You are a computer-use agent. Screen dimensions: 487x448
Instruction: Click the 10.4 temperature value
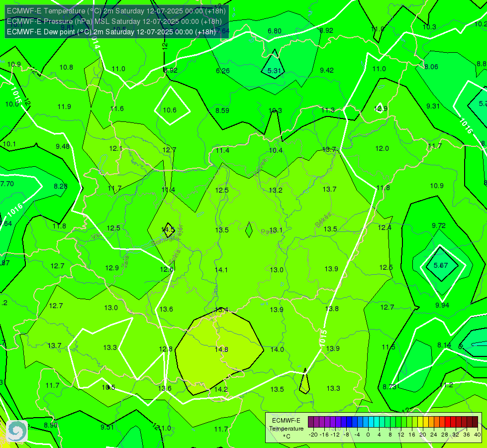click(276, 150)
